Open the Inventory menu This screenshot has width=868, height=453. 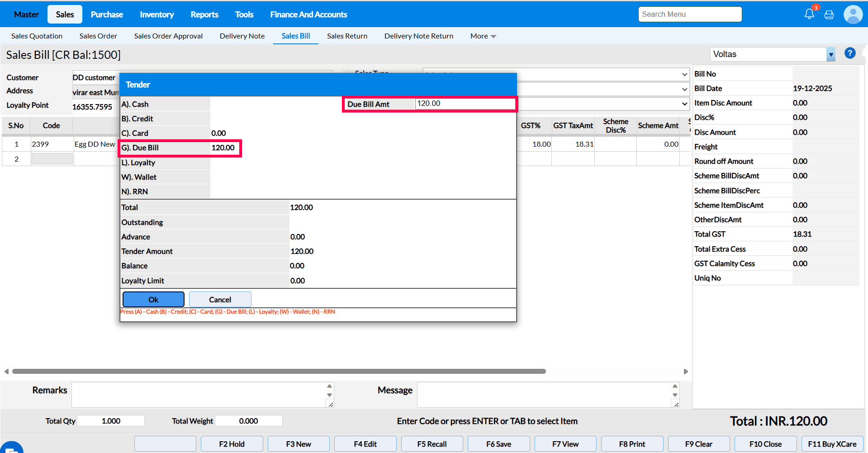pyautogui.click(x=157, y=14)
